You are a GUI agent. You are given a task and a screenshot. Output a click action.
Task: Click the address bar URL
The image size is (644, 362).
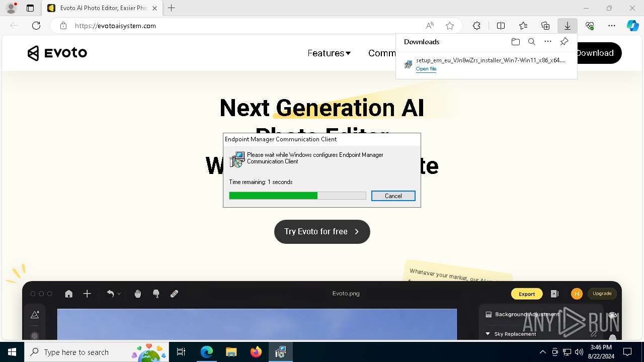tap(115, 26)
